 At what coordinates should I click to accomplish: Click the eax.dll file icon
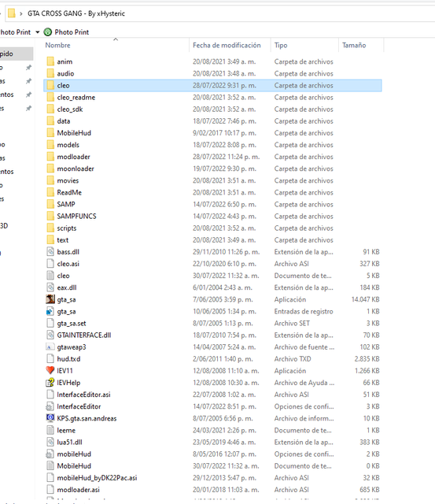[50, 287]
